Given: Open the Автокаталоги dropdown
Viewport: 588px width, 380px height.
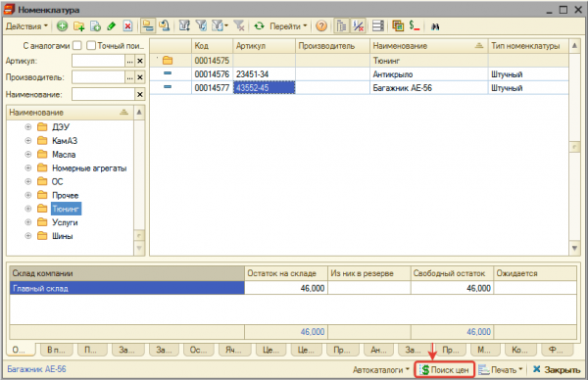Looking at the screenshot, I should pyautogui.click(x=381, y=370).
